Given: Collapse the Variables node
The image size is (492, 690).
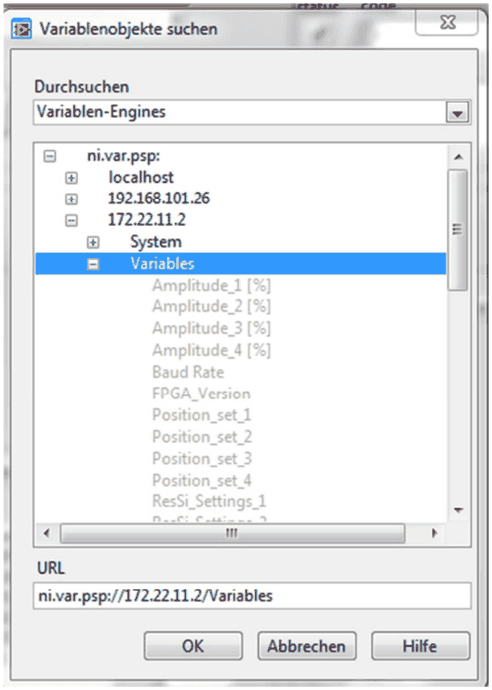Looking at the screenshot, I should [93, 264].
